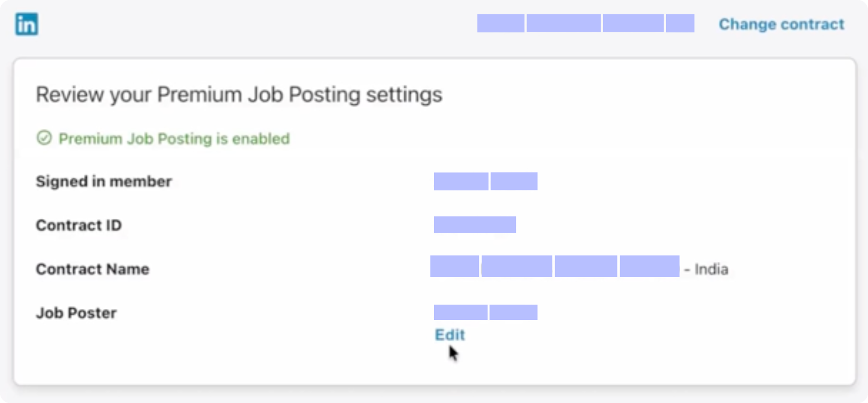868x403 pixels.
Task: Click the green checkmark status icon
Action: tap(43, 139)
